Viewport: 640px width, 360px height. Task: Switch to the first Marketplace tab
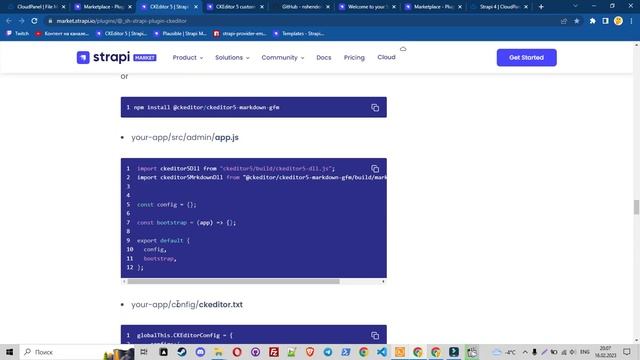[x=102, y=7]
